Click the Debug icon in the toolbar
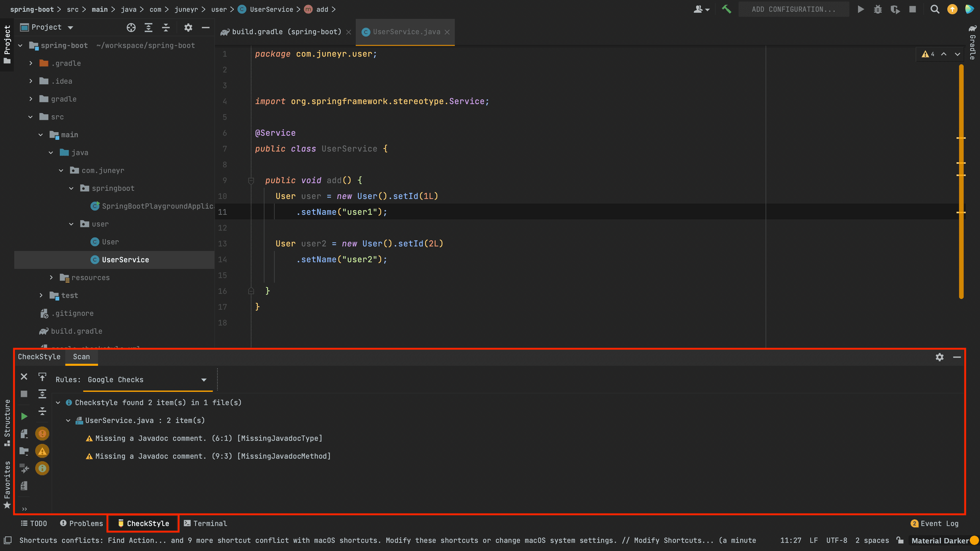 [x=878, y=9]
